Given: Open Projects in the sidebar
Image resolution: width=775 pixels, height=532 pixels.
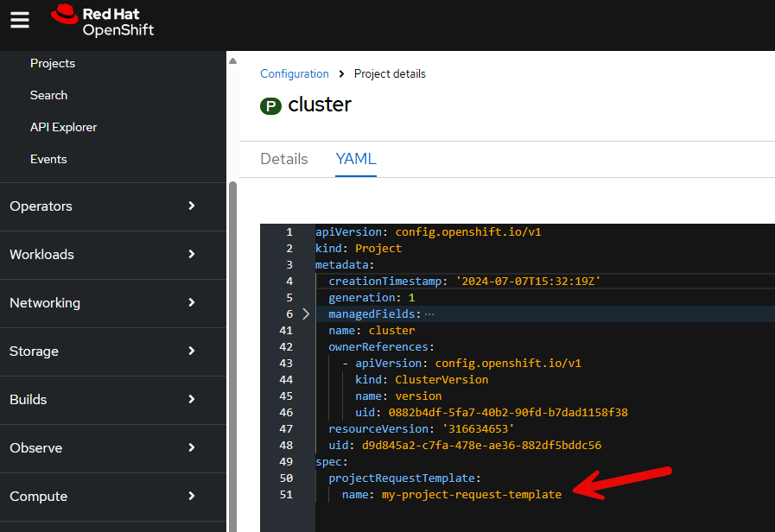Looking at the screenshot, I should click(53, 63).
